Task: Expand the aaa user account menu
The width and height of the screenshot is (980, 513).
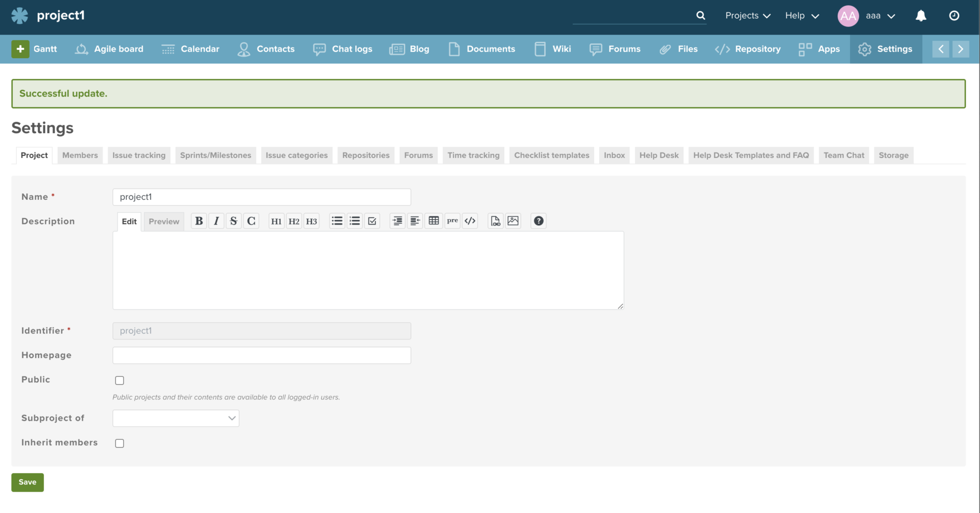Action: point(880,16)
